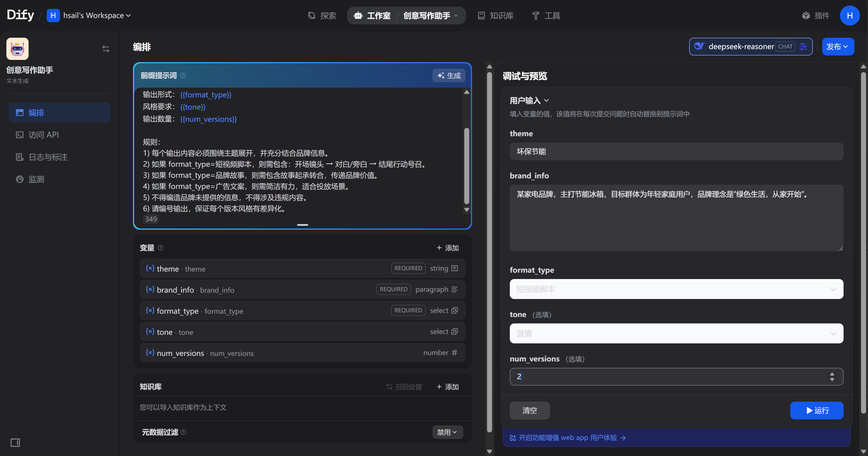This screenshot has width=868, height=456.
Task: Click the {{num_versions}} variable in the prompt
Action: [x=208, y=119]
